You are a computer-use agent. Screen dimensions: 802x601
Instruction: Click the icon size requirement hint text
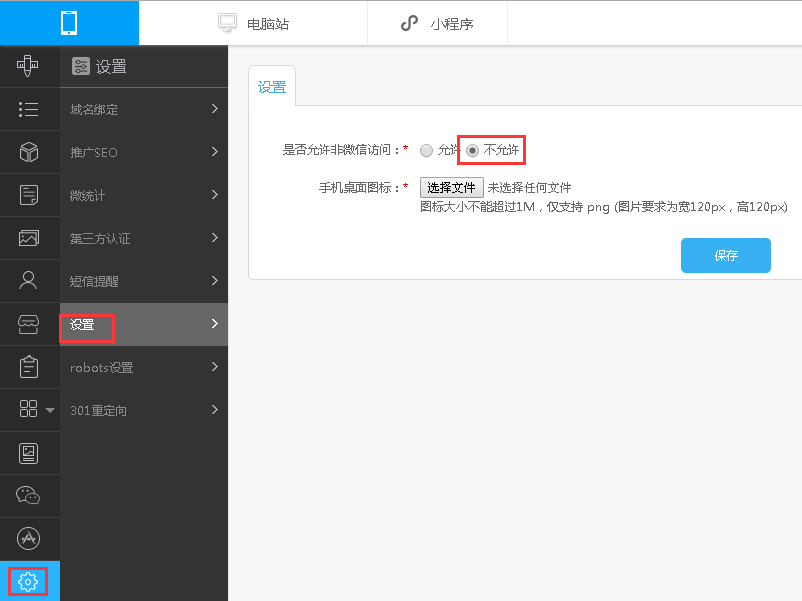pyautogui.click(x=604, y=207)
